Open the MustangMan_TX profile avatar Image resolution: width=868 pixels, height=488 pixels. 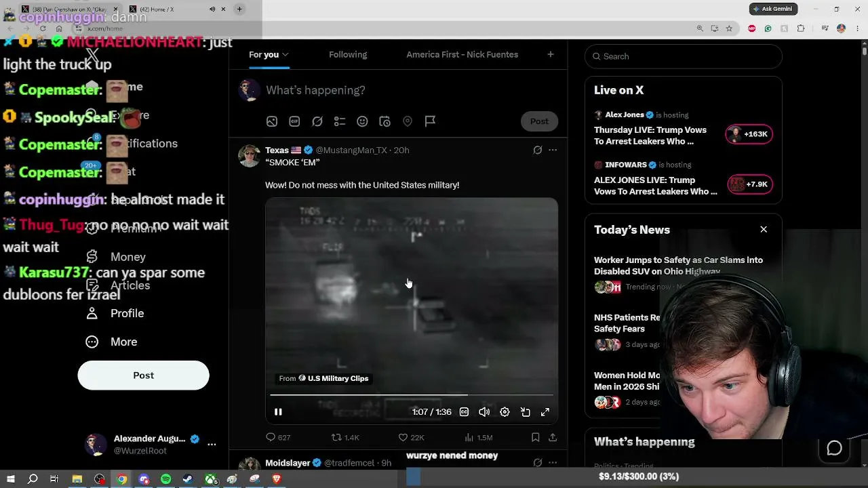coord(250,156)
